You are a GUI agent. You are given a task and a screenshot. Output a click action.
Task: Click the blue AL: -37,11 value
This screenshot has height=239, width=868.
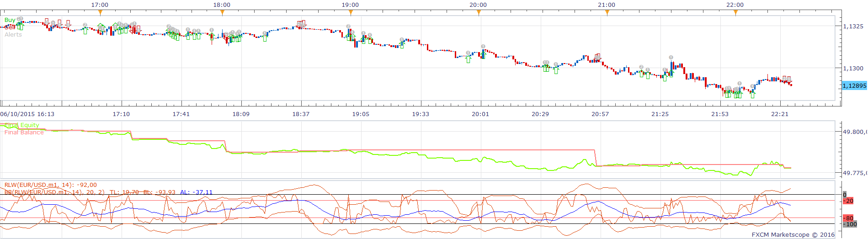pyautogui.click(x=196, y=192)
